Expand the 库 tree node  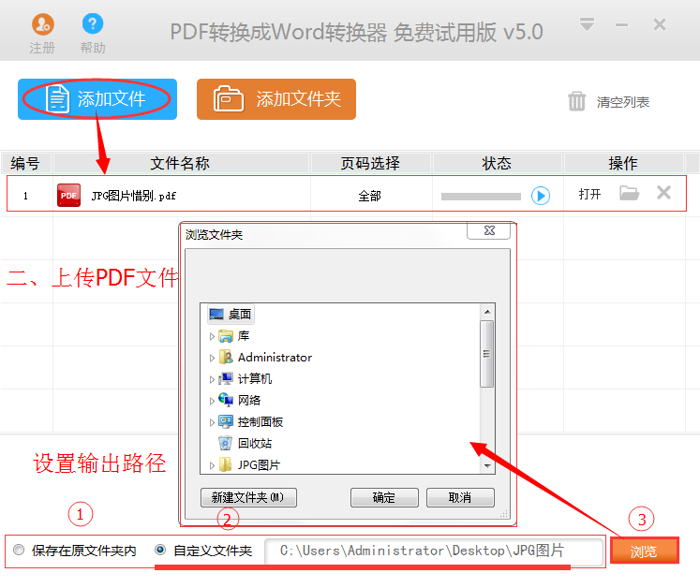pos(212,336)
